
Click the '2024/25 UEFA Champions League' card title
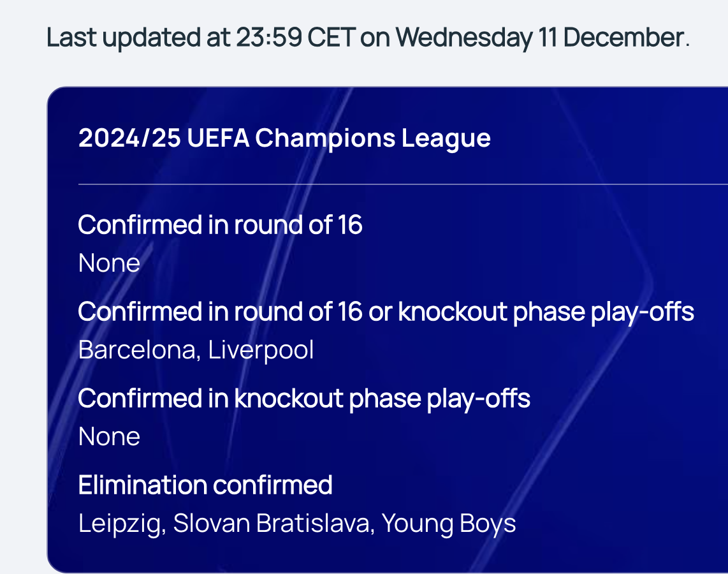pos(284,138)
